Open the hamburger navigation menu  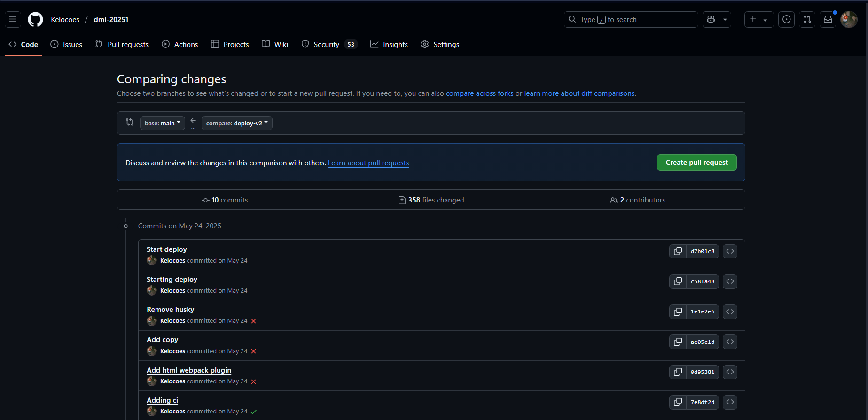pos(13,20)
